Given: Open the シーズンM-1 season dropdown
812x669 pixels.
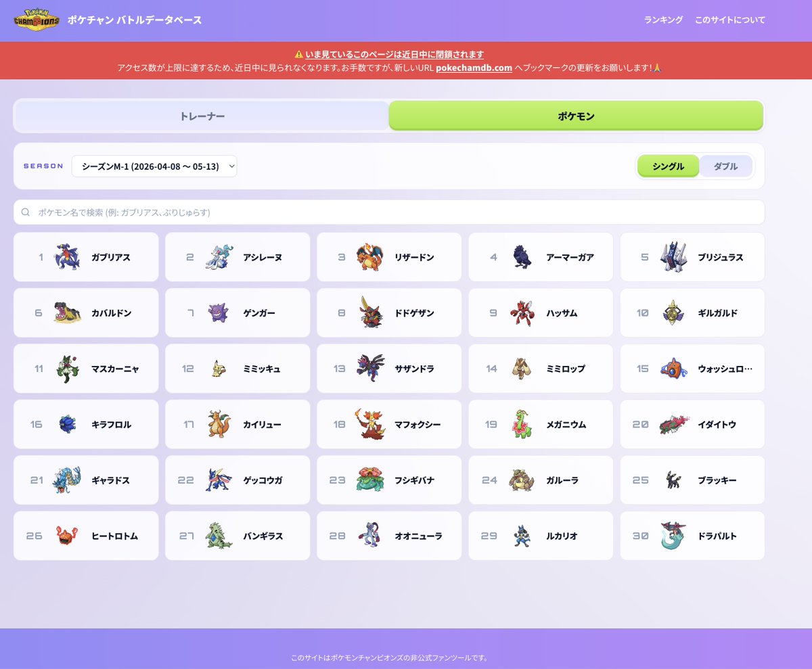Looking at the screenshot, I should [154, 166].
